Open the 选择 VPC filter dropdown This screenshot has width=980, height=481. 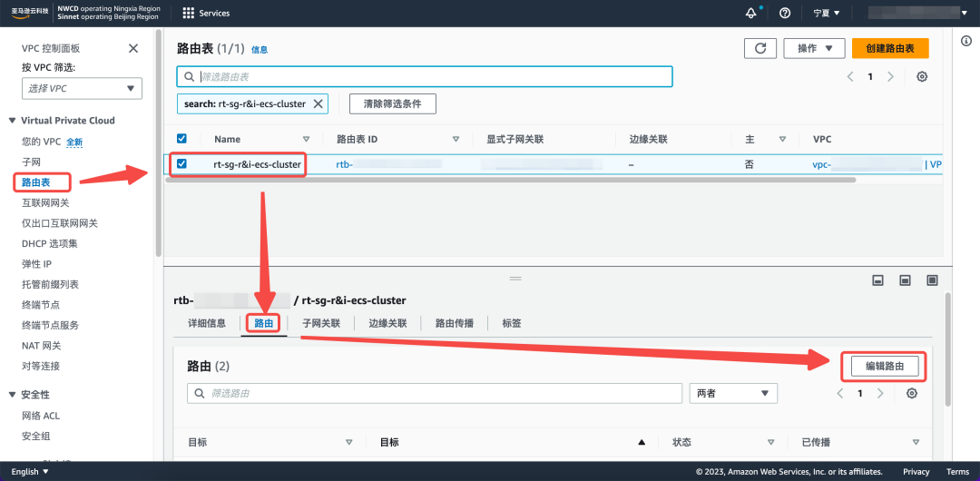[82, 88]
